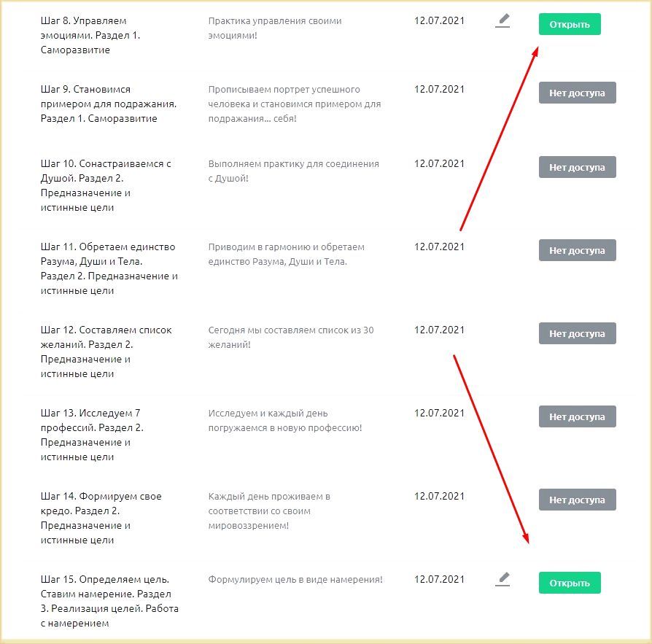
Task: Click the 12.07.2021 date in Шаг 13 row
Action: (439, 413)
